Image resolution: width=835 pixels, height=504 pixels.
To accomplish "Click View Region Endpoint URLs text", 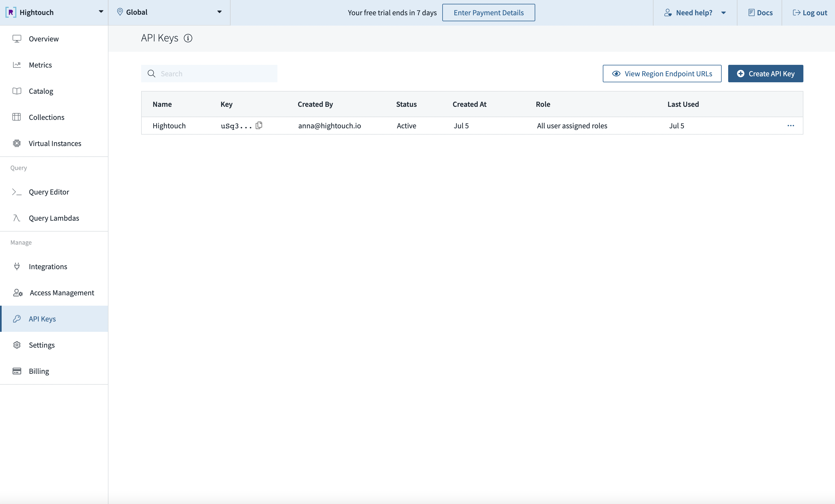I will [668, 74].
